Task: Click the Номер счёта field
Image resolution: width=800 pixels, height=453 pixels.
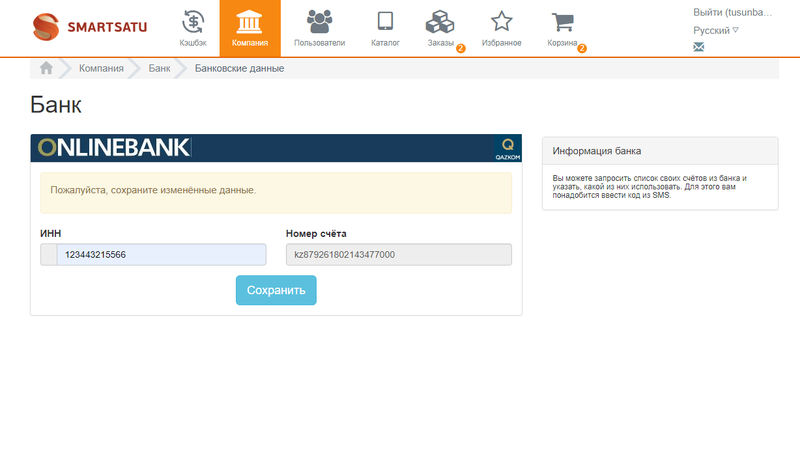Action: coord(398,255)
